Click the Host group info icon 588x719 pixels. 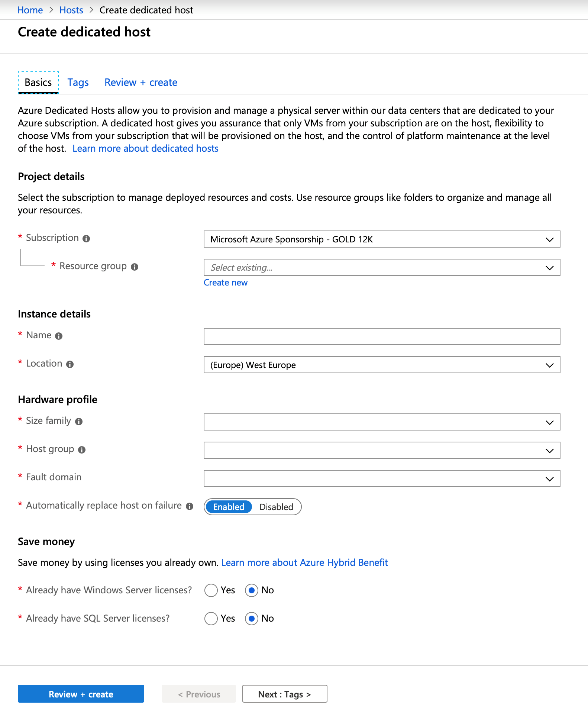(x=82, y=450)
